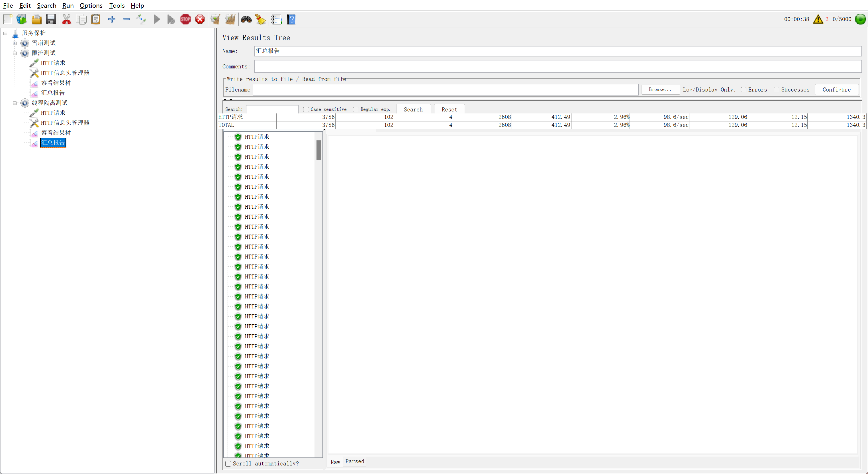This screenshot has width=868, height=474.
Task: Click the Save floppy disk icon
Action: tap(51, 19)
